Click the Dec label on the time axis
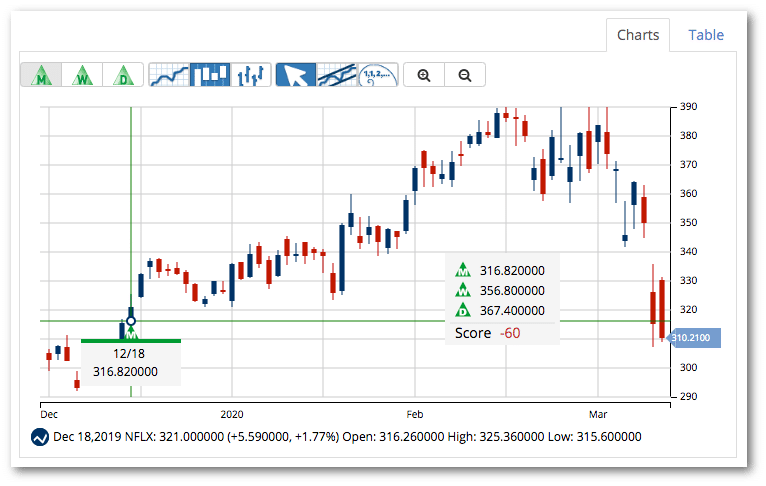This screenshot has width=766, height=486. 49,415
